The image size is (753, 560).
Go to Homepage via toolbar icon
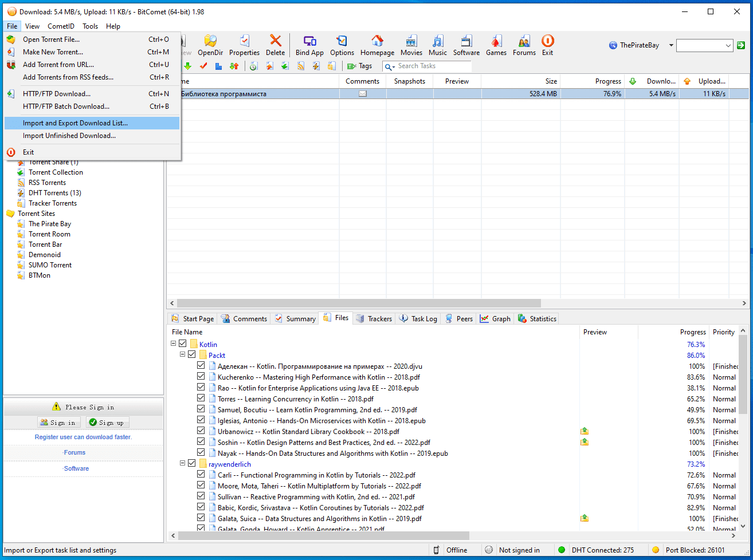(x=377, y=45)
